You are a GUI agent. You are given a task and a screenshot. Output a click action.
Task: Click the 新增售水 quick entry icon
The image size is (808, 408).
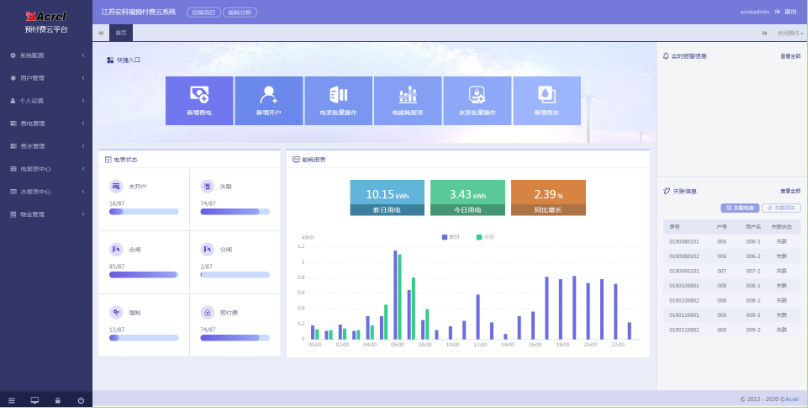tap(547, 96)
